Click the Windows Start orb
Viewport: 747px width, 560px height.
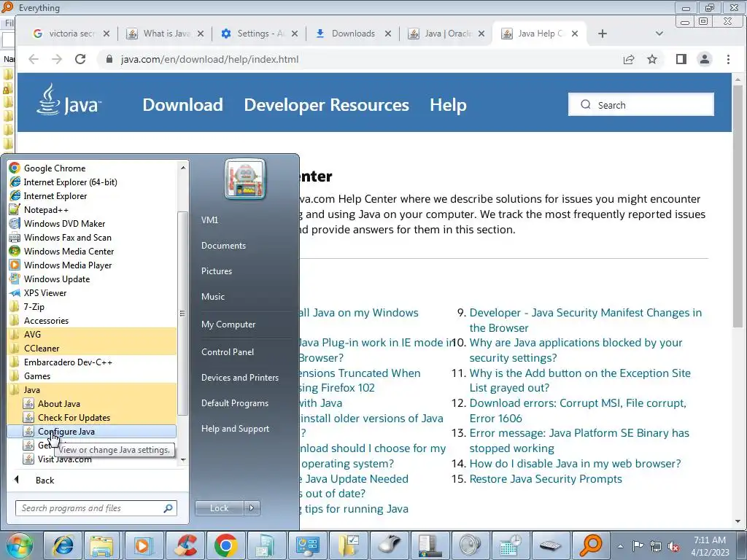[20, 545]
